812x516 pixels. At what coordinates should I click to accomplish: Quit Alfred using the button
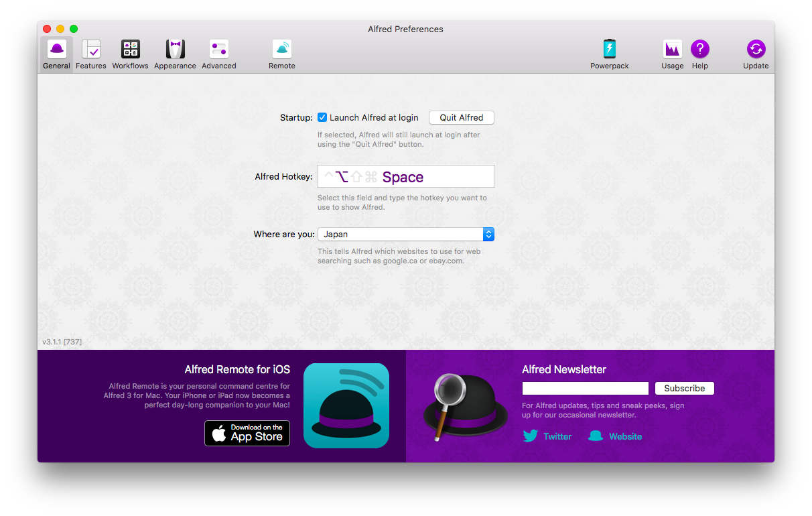(461, 117)
